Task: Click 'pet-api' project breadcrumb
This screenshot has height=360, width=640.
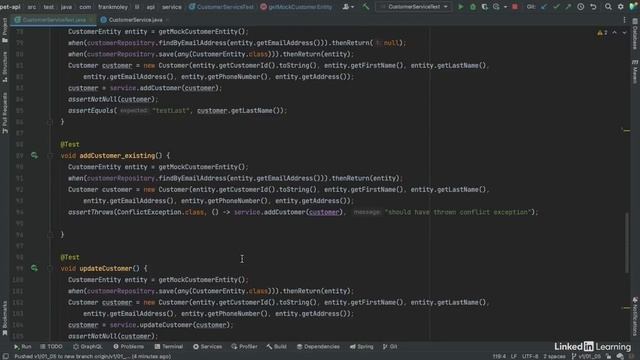Action: 10,7
